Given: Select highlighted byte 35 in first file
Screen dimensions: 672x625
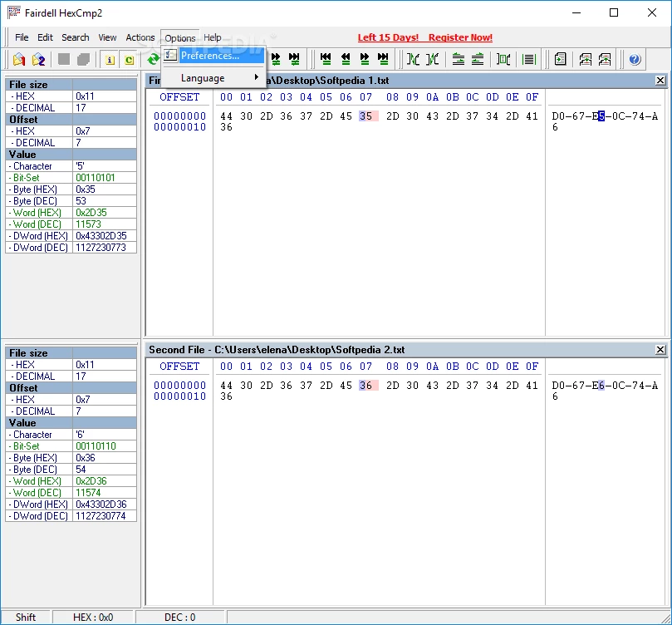Looking at the screenshot, I should (x=366, y=116).
